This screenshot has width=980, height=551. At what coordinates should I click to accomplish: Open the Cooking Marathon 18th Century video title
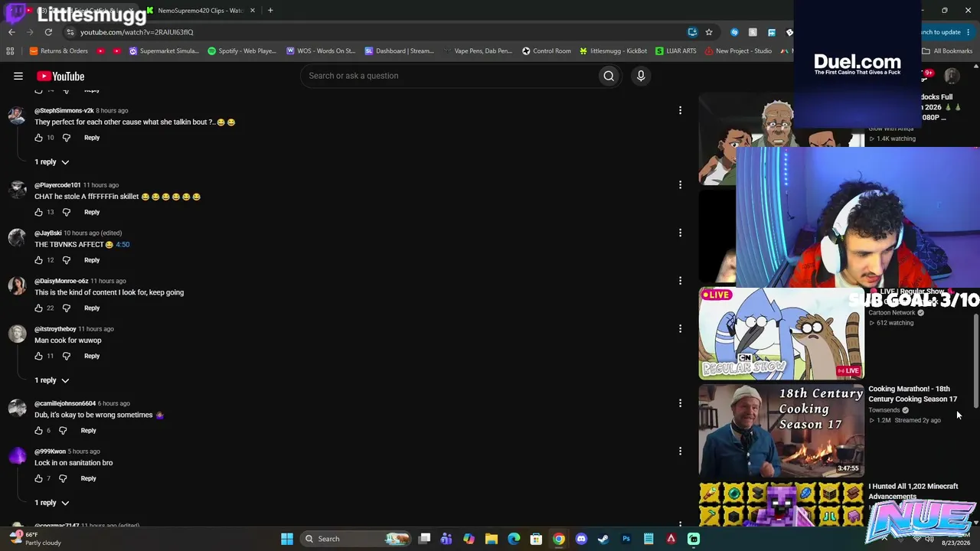click(913, 394)
